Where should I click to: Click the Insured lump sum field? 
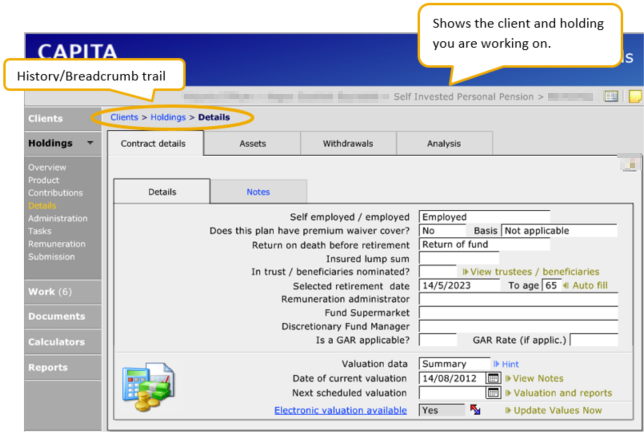click(x=459, y=258)
